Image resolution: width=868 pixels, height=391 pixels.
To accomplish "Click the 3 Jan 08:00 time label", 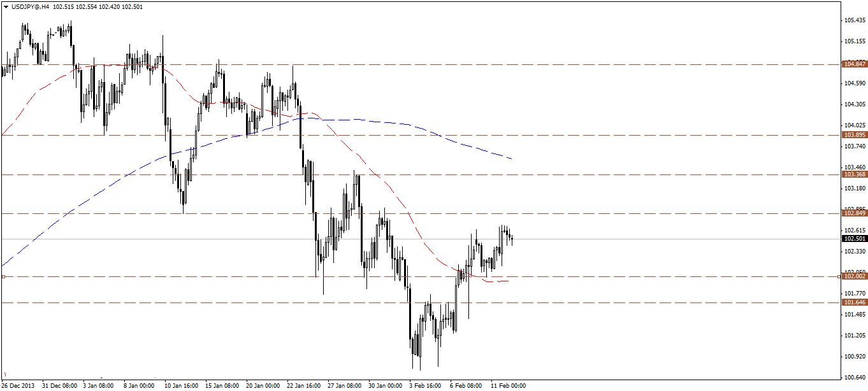I will pos(98,386).
